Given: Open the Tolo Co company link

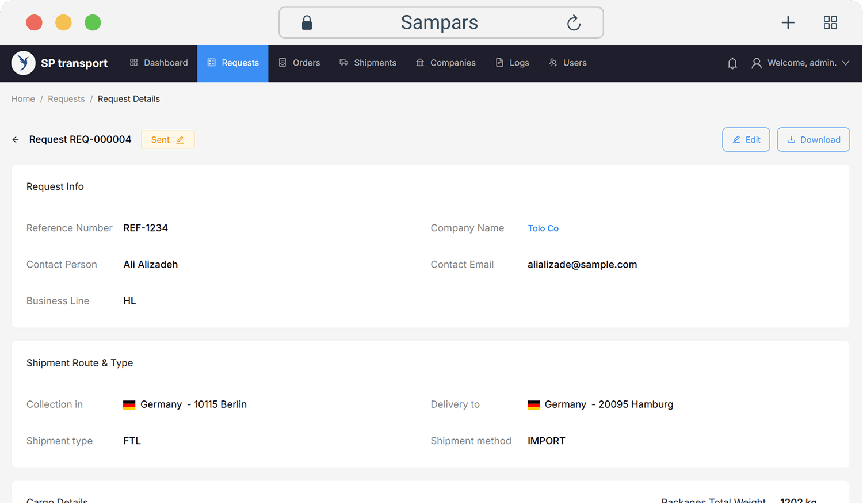Looking at the screenshot, I should point(543,228).
